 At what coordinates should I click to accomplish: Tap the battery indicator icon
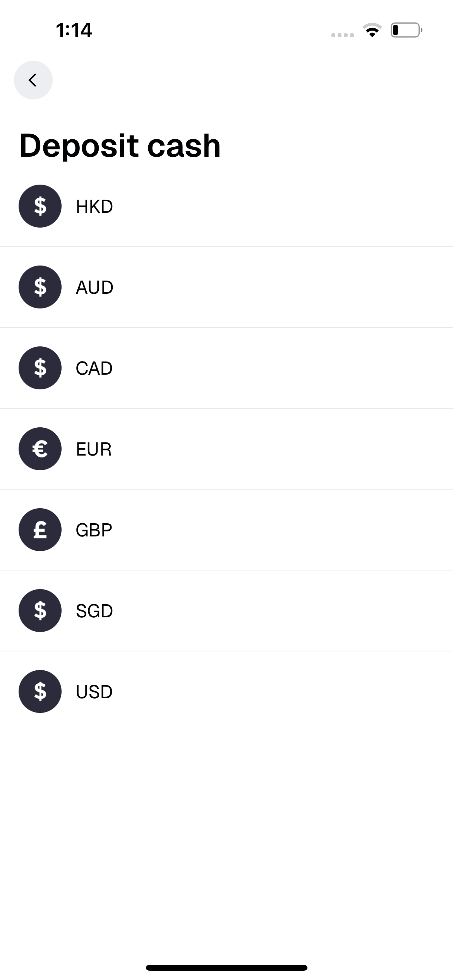407,30
